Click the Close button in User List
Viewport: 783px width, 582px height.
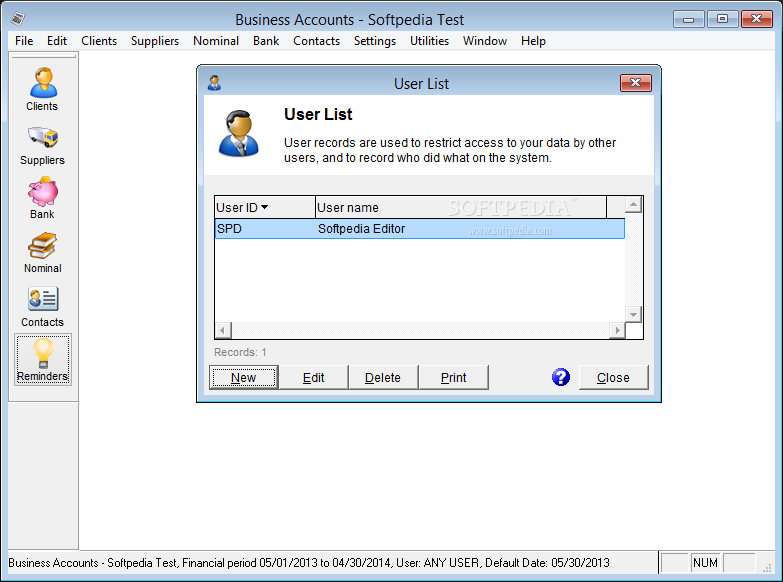[x=613, y=377]
